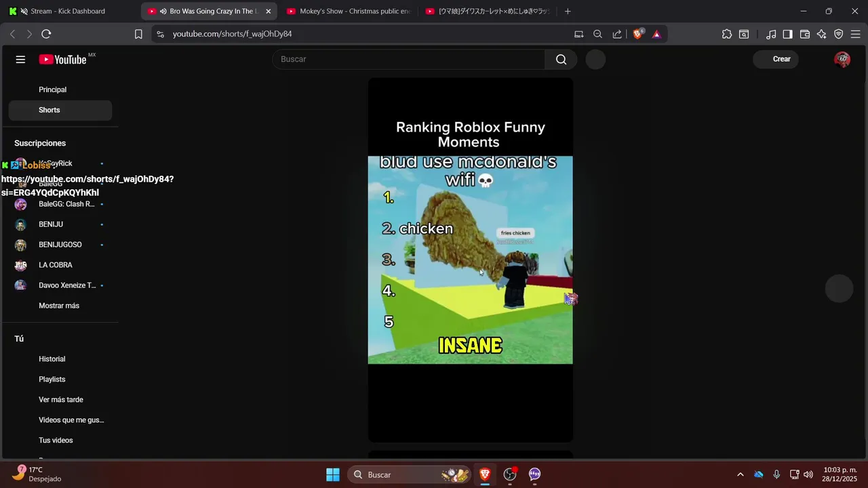
Task: Switch to Stream - Kick Dashboard tab
Action: click(x=68, y=11)
